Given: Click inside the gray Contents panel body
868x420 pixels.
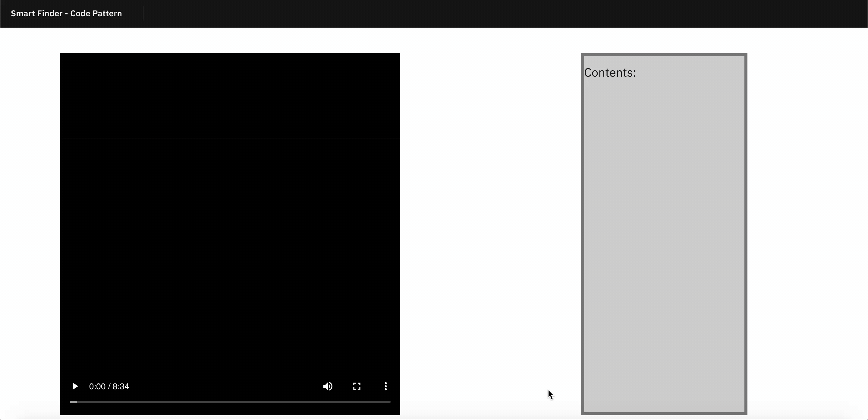Looking at the screenshot, I should coord(664,236).
